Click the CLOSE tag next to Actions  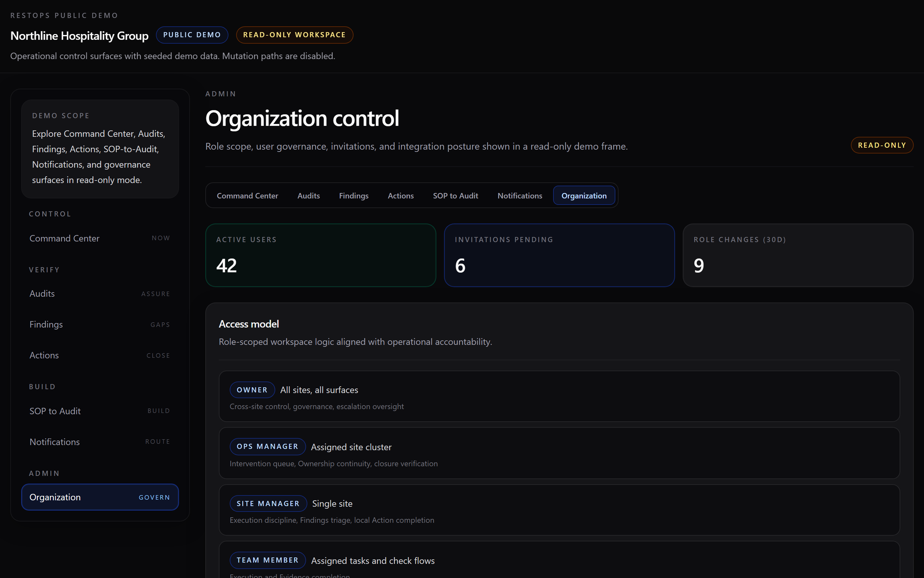[158, 355]
